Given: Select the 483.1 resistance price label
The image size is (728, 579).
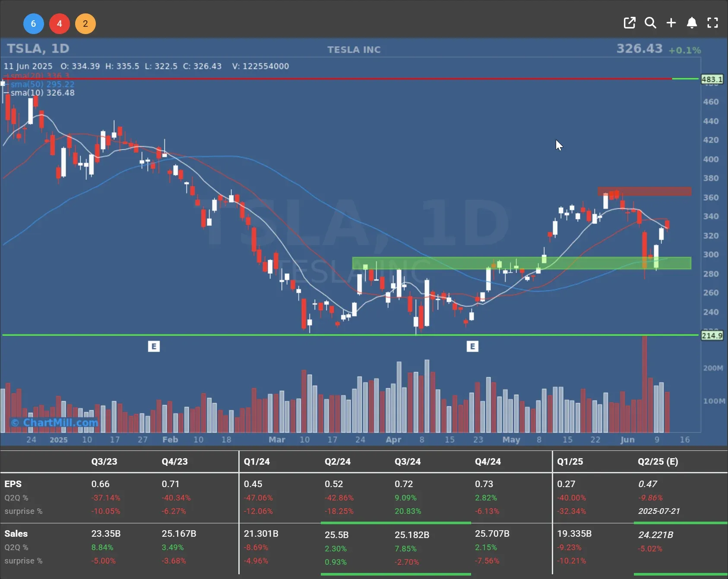Looking at the screenshot, I should click(712, 79).
